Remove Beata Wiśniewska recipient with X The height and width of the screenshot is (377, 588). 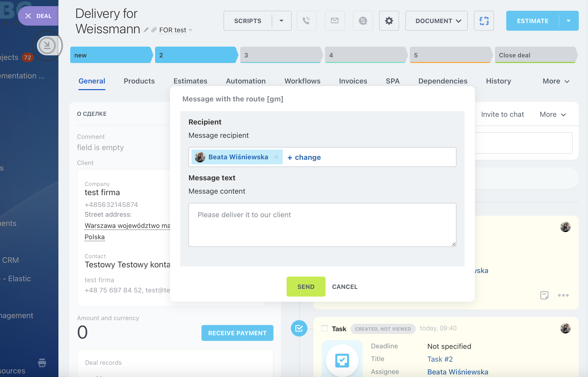[x=276, y=157]
